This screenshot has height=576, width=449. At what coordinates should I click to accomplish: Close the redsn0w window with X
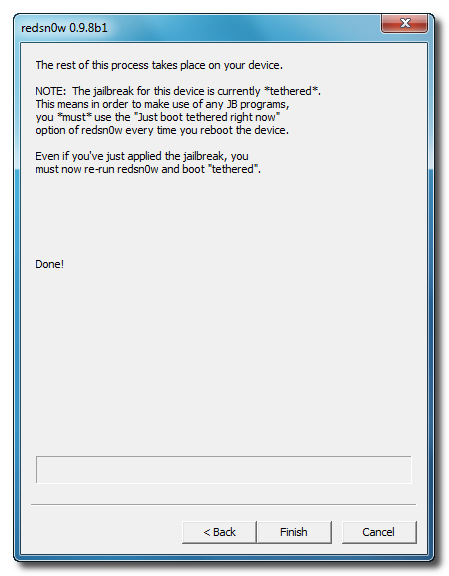pyautogui.click(x=405, y=23)
